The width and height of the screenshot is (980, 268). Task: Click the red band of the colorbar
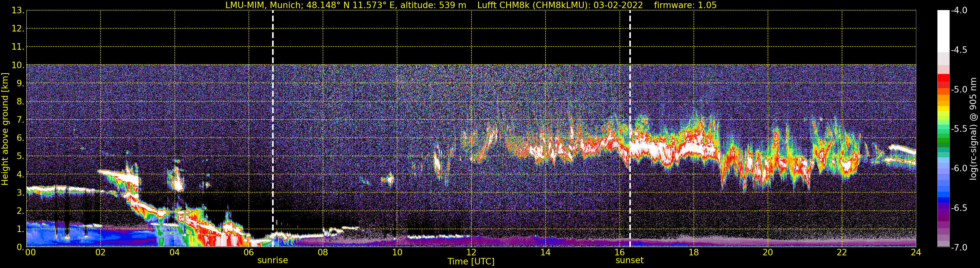pos(943,81)
